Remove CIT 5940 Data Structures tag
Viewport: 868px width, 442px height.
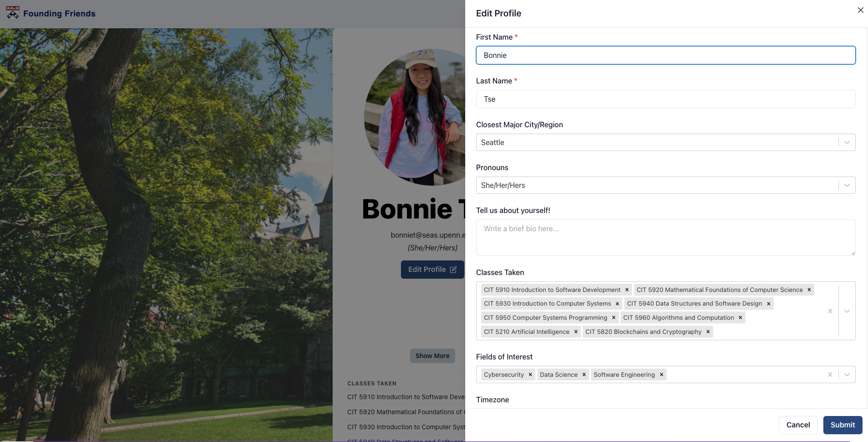769,304
